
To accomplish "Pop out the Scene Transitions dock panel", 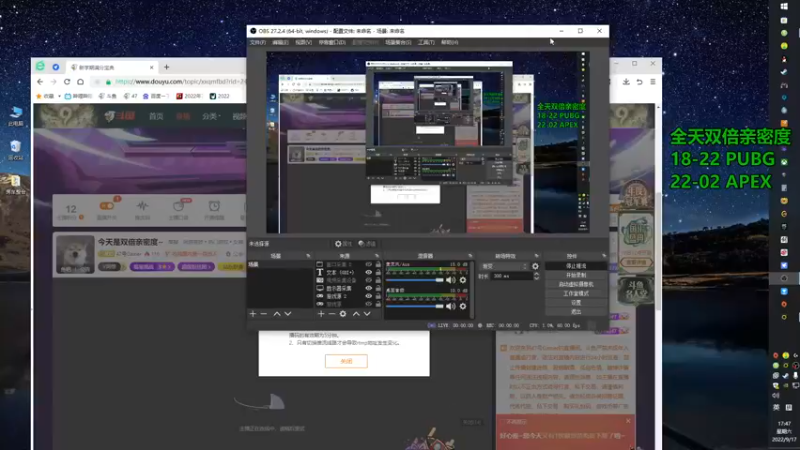I will 536,256.
